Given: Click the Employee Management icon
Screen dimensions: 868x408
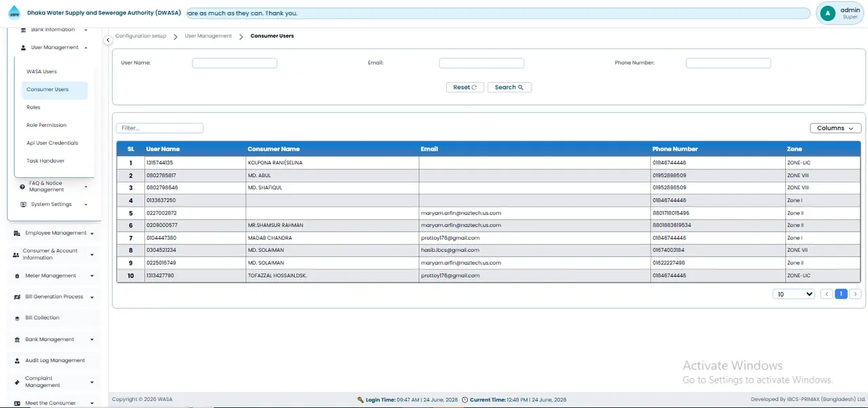Looking at the screenshot, I should click(17, 233).
